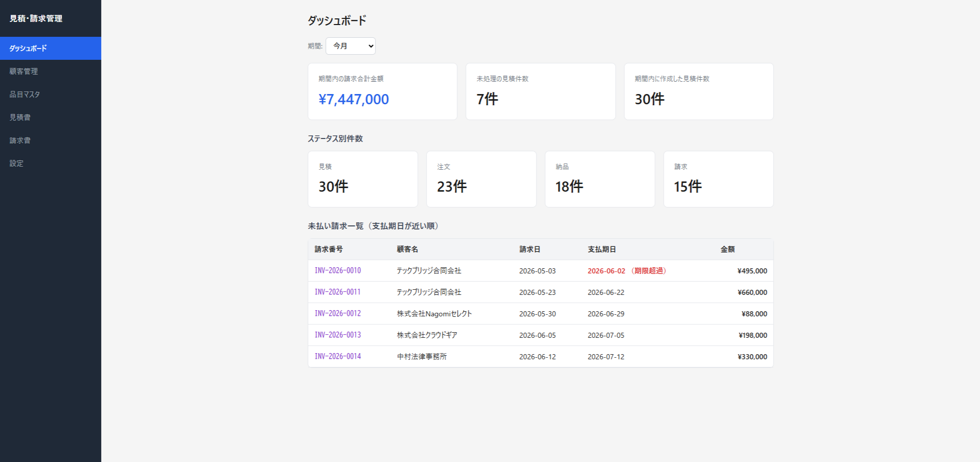Open 設定 in sidebar
The width and height of the screenshot is (980, 462).
point(51,163)
